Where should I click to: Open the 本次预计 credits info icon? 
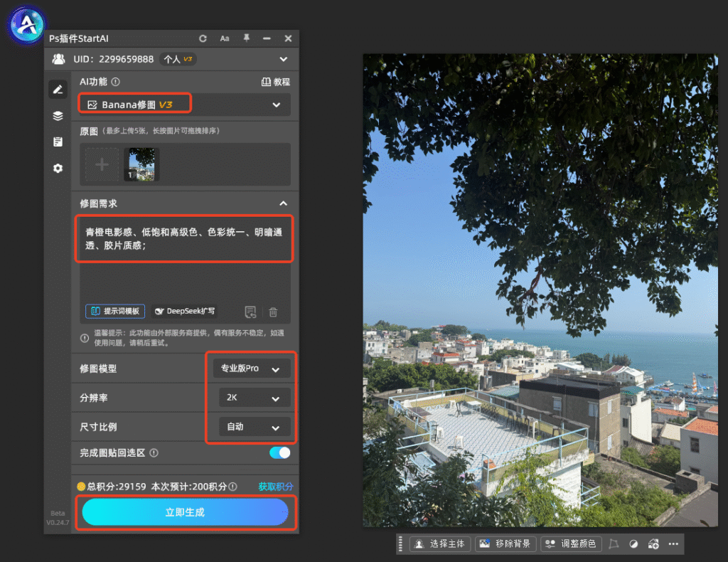pyautogui.click(x=232, y=487)
